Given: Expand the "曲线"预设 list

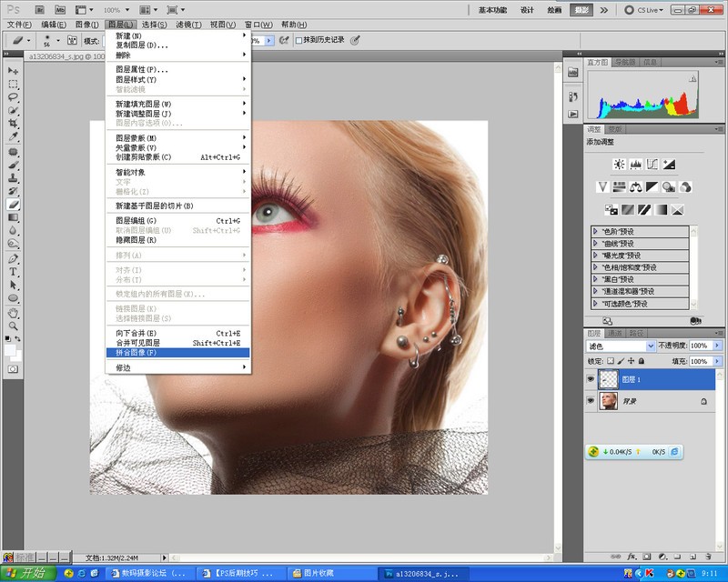Looking at the screenshot, I should click(x=596, y=243).
